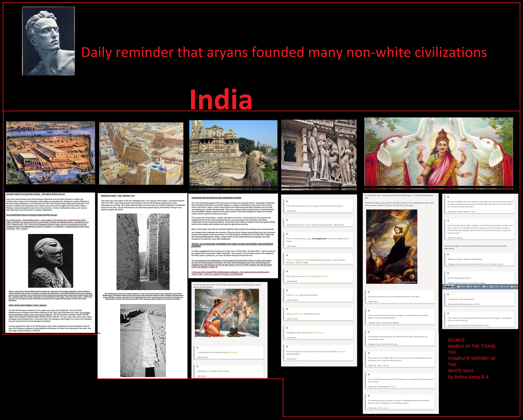Open the archive link in the ATS bar
This screenshot has height=420, width=523.
pos(494,286)
